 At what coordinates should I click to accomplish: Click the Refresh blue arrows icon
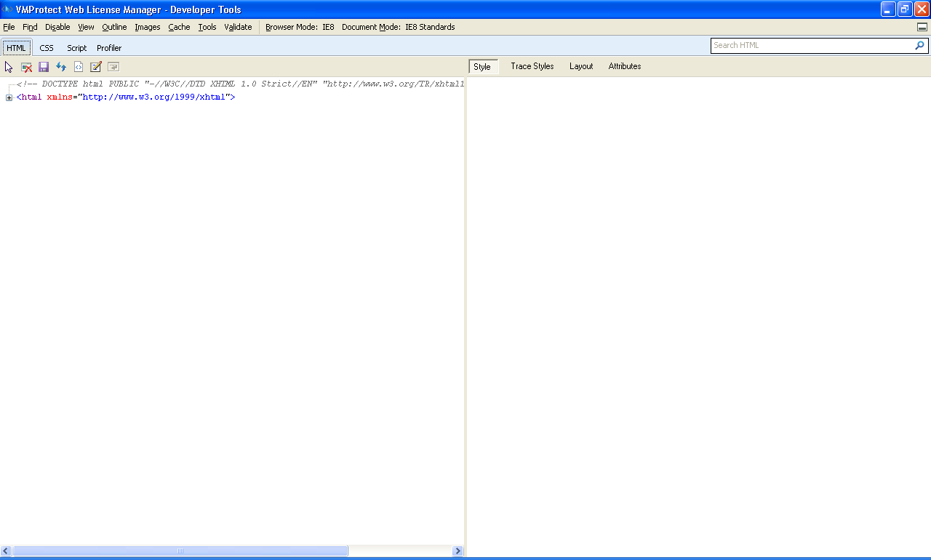61,67
